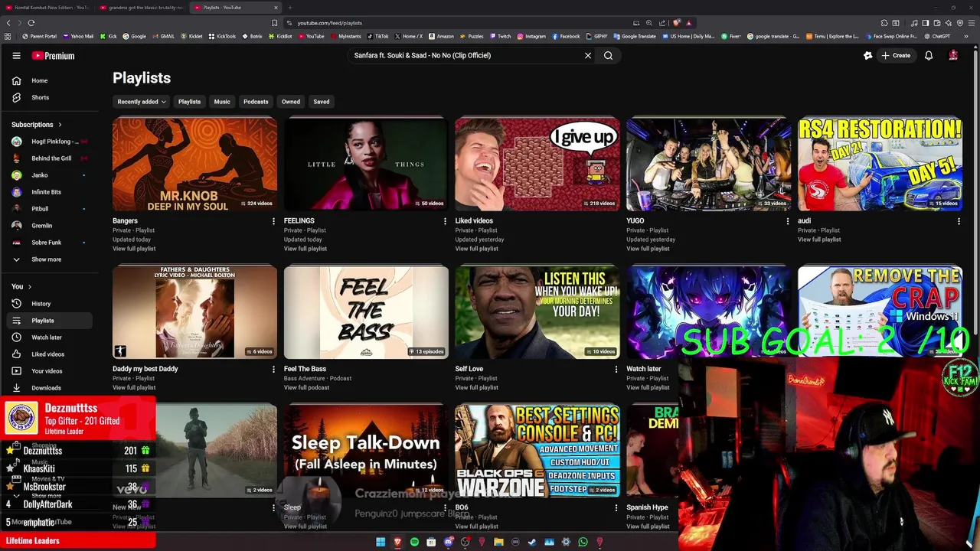Filter playlists by the Saved chip
The image size is (980, 551).
tap(322, 102)
